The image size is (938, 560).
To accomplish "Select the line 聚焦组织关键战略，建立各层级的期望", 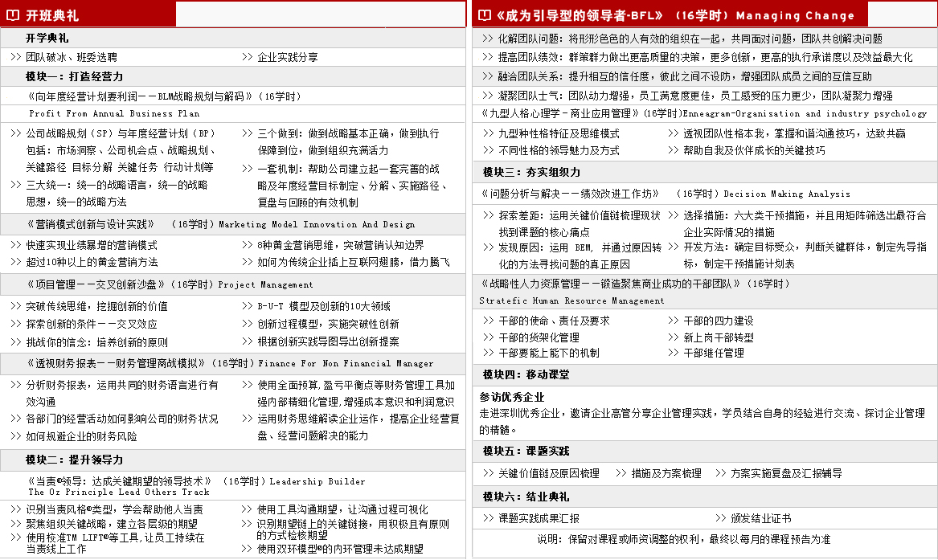I will pos(111,524).
